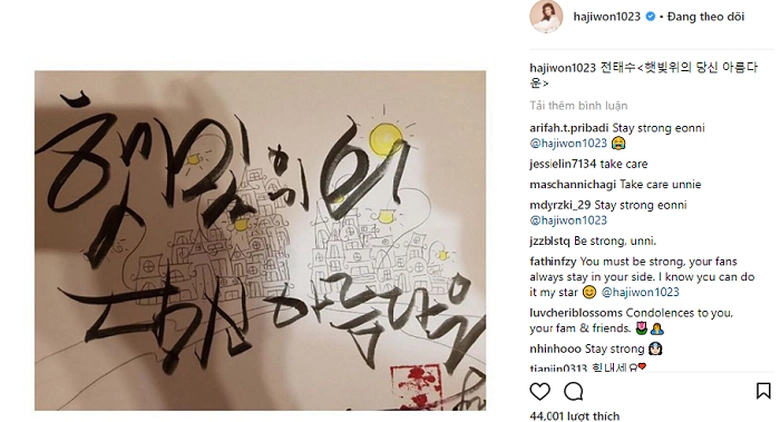Viewport: 780px width, 422px height.
Task: Expand Tải thêm bình luận
Action: pos(579,106)
